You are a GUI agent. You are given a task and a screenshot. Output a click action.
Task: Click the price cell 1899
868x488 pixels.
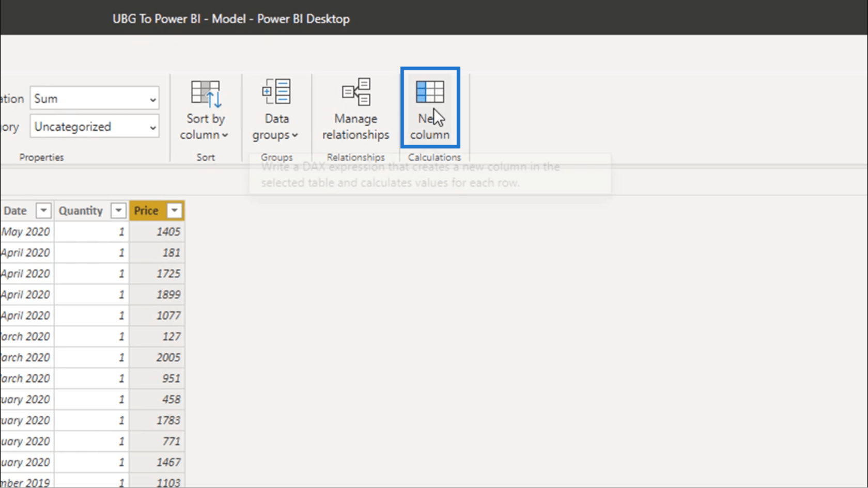coord(157,295)
